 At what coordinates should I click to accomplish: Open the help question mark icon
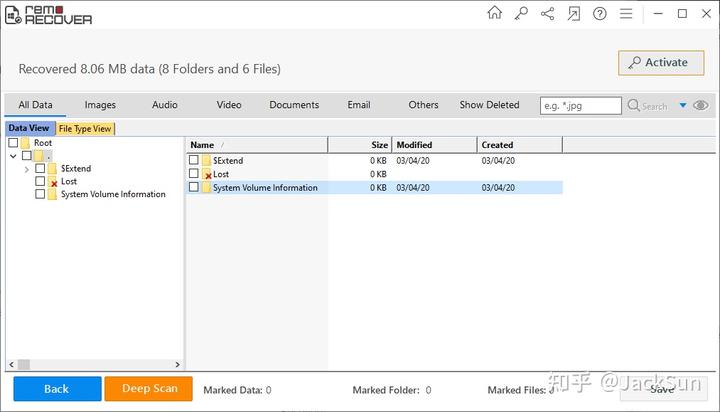600,13
